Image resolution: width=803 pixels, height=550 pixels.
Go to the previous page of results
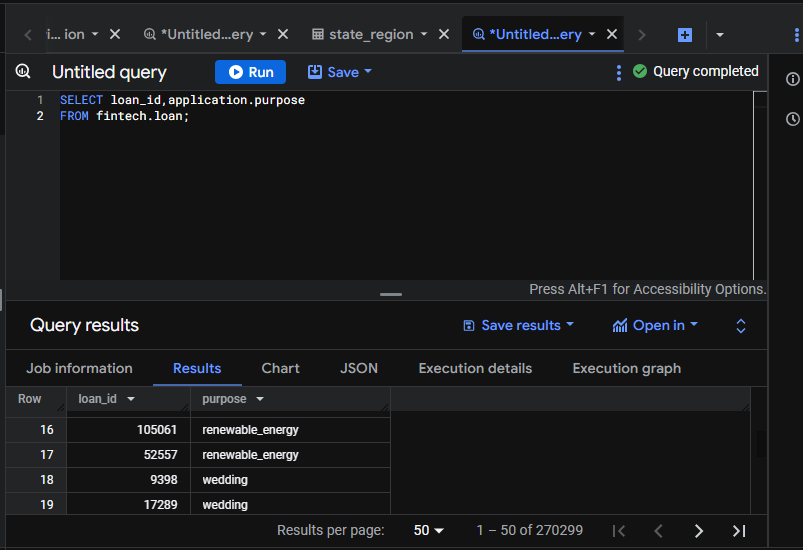tap(659, 531)
